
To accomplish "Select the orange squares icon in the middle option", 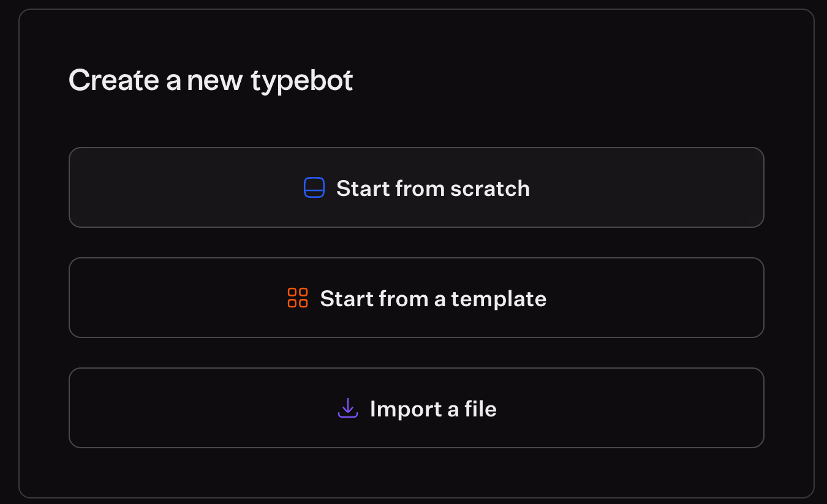I will [298, 298].
